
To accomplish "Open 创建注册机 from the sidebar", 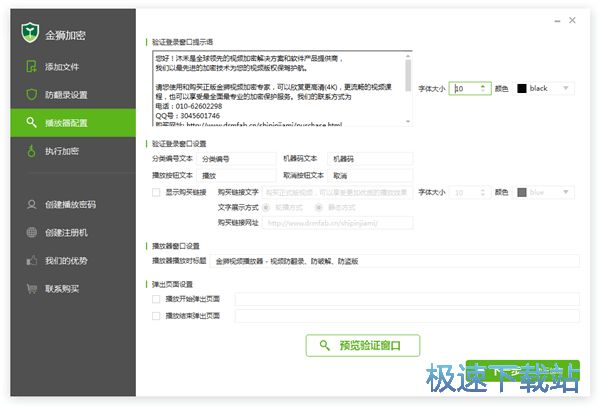I will click(73, 232).
